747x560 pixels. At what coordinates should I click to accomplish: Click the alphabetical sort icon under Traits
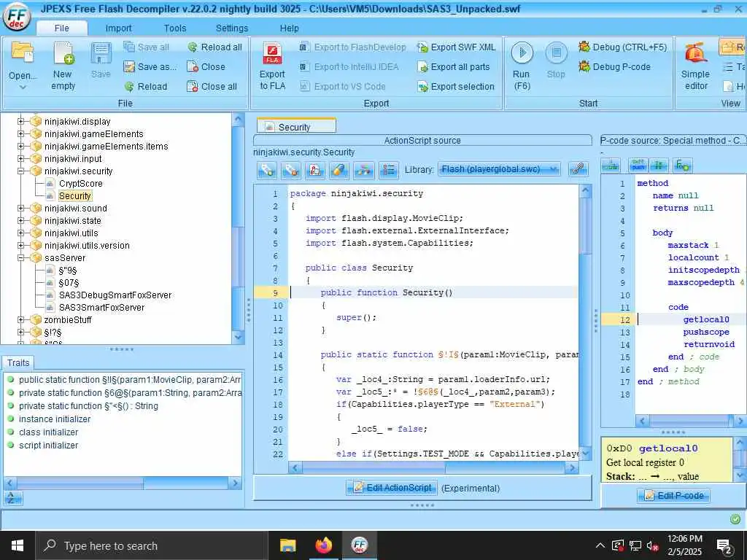13,498
